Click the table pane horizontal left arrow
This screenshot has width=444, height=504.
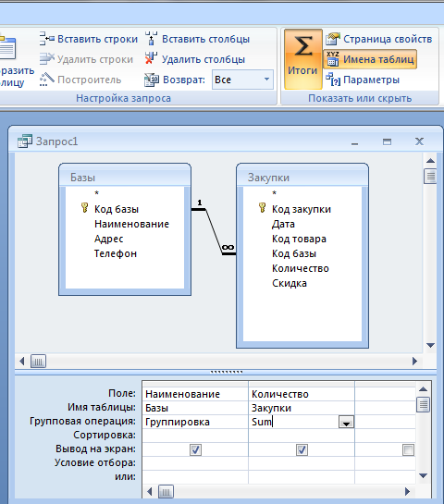click(22, 362)
